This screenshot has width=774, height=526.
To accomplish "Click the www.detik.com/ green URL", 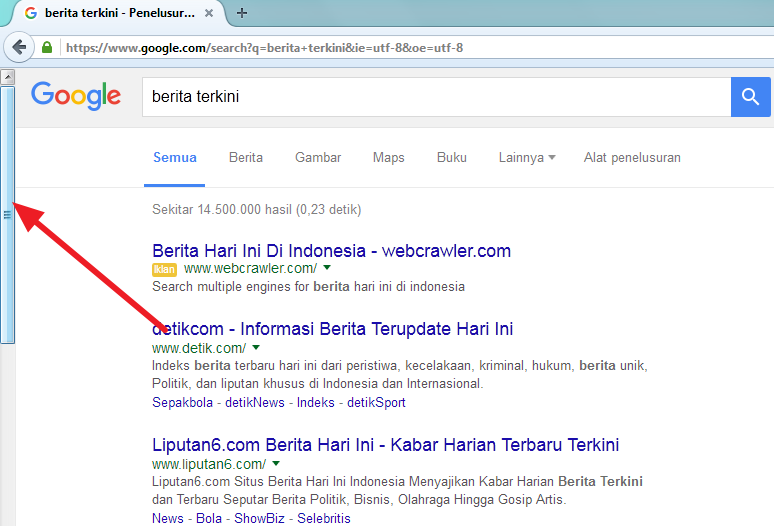I will click(x=199, y=348).
